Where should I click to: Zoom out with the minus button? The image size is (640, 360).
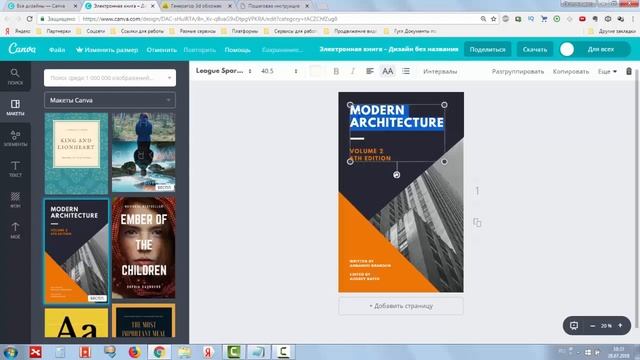click(x=592, y=326)
